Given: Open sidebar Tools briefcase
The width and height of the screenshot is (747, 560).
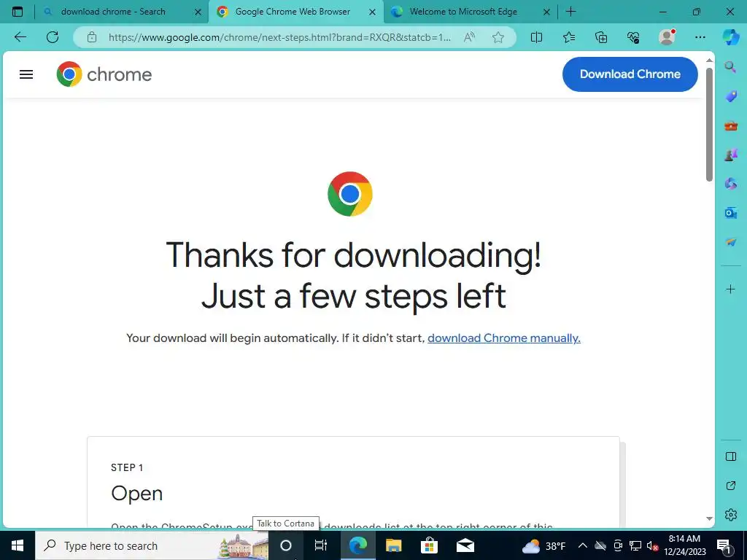Looking at the screenshot, I should pos(731,126).
